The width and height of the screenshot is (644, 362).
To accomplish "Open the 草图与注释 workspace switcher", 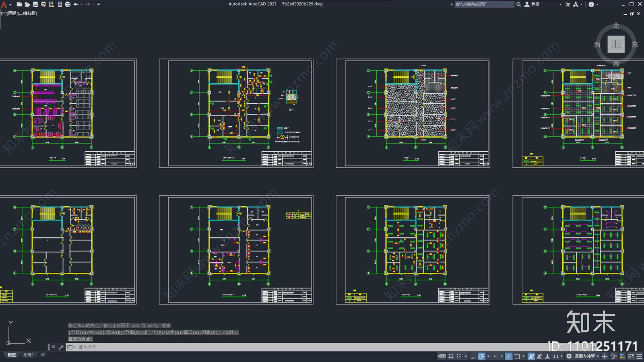I will [x=587, y=356].
